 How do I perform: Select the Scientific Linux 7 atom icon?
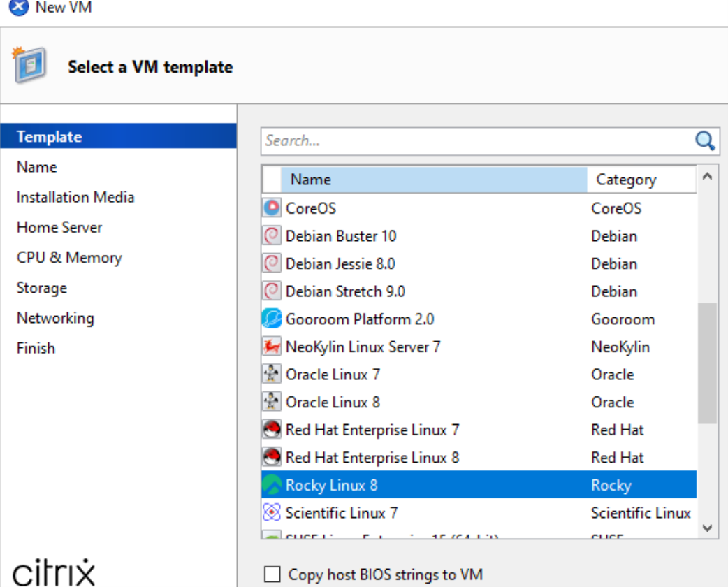point(272,513)
